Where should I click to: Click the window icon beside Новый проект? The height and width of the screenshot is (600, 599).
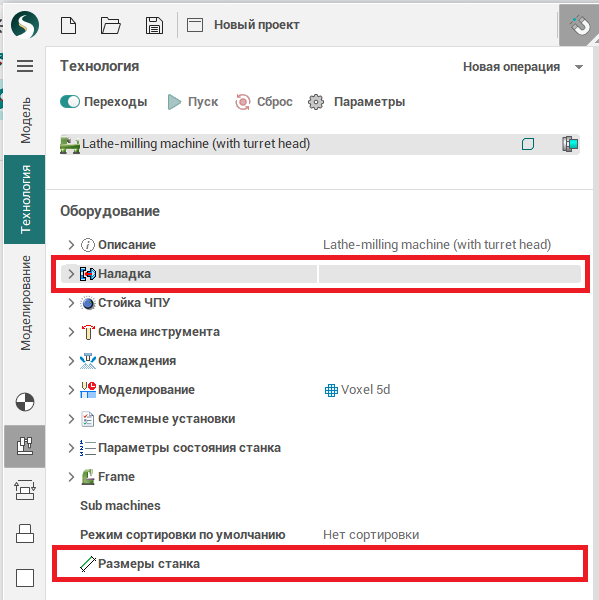coord(195,25)
